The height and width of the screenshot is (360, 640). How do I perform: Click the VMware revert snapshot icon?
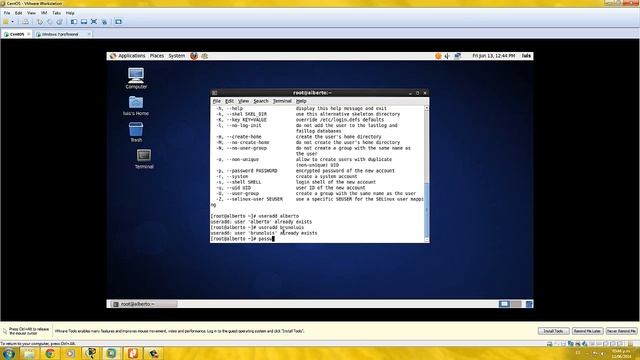pyautogui.click(x=49, y=22)
